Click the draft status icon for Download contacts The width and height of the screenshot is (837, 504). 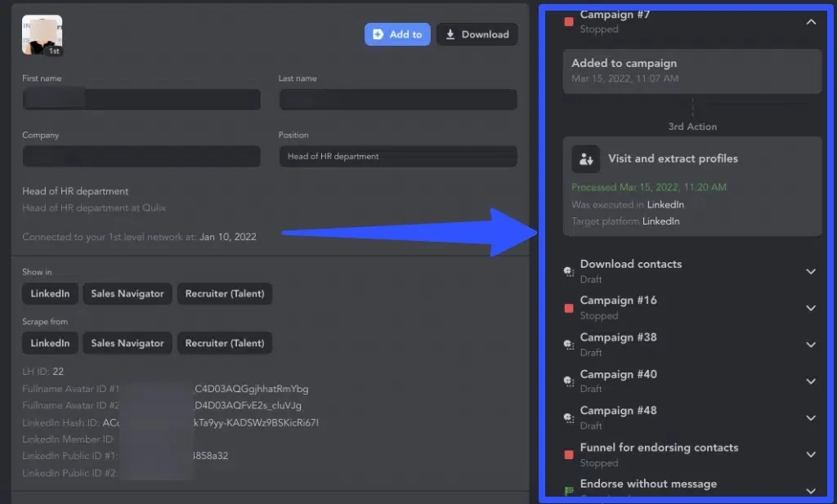point(569,271)
